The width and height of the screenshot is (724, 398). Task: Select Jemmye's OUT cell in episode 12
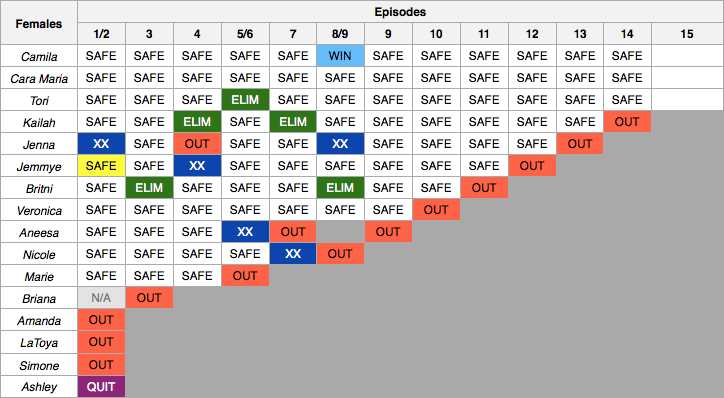(532, 166)
